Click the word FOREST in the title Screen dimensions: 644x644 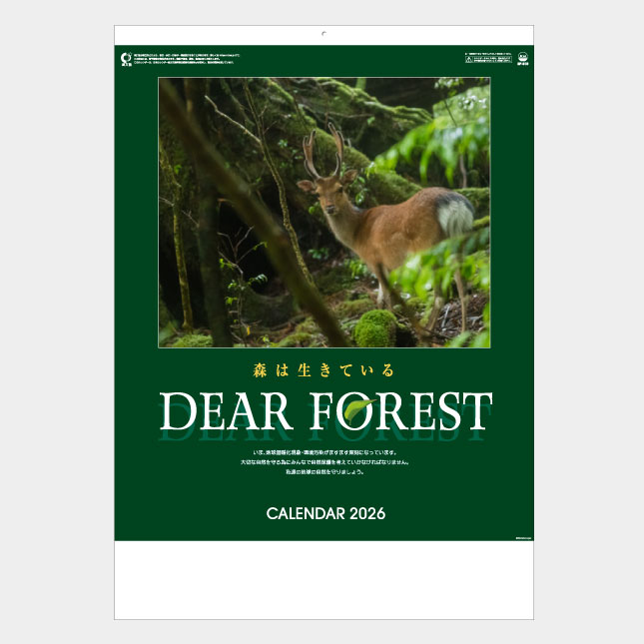pos(400,411)
